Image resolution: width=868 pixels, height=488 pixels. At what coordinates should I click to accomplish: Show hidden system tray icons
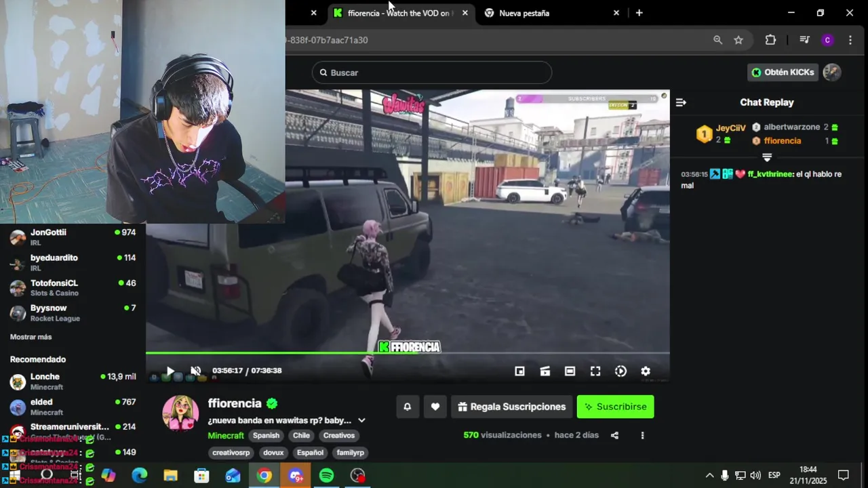point(709,475)
